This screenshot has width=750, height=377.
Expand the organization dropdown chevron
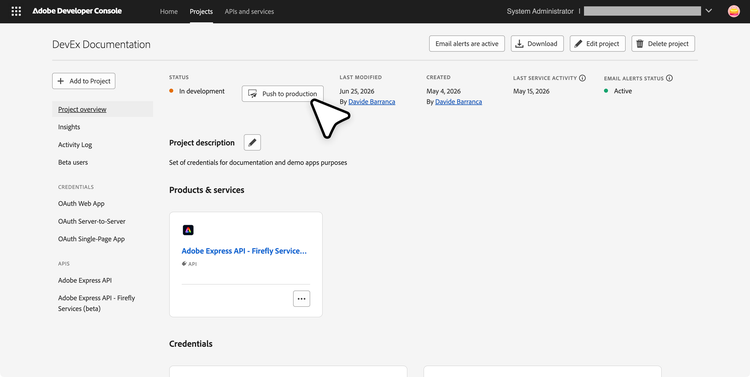pyautogui.click(x=709, y=11)
